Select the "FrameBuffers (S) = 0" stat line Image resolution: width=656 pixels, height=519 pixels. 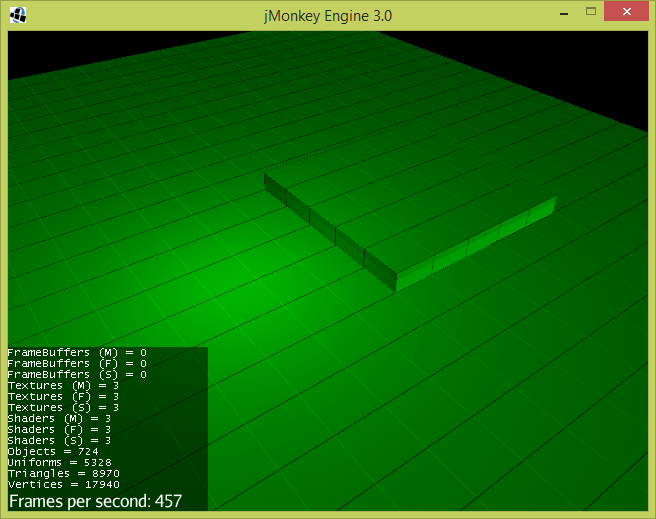tap(77, 374)
